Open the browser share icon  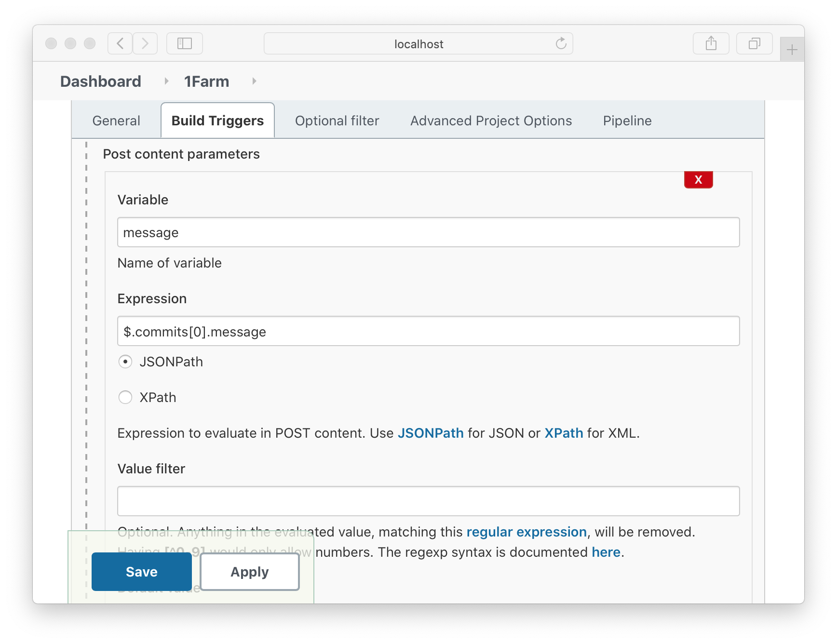[711, 43]
